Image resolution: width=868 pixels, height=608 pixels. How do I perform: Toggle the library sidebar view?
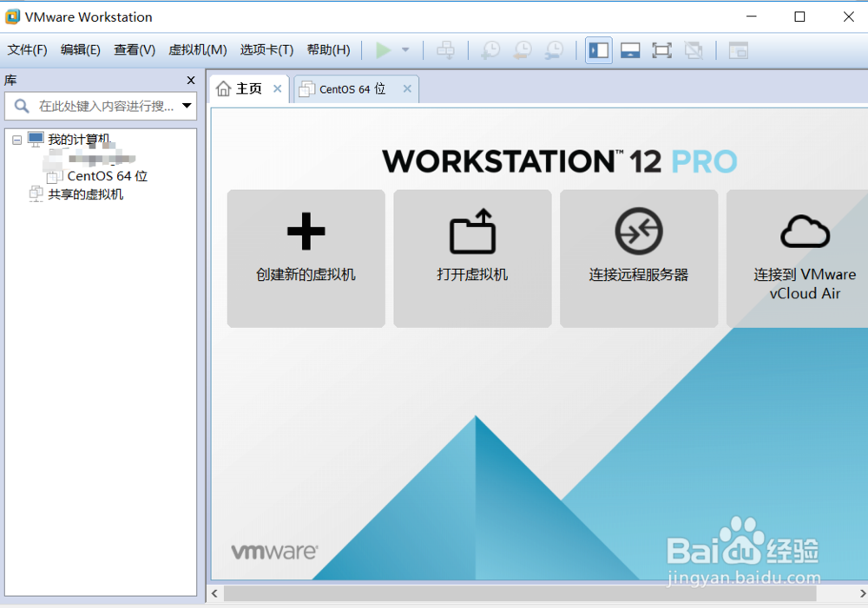(599, 50)
